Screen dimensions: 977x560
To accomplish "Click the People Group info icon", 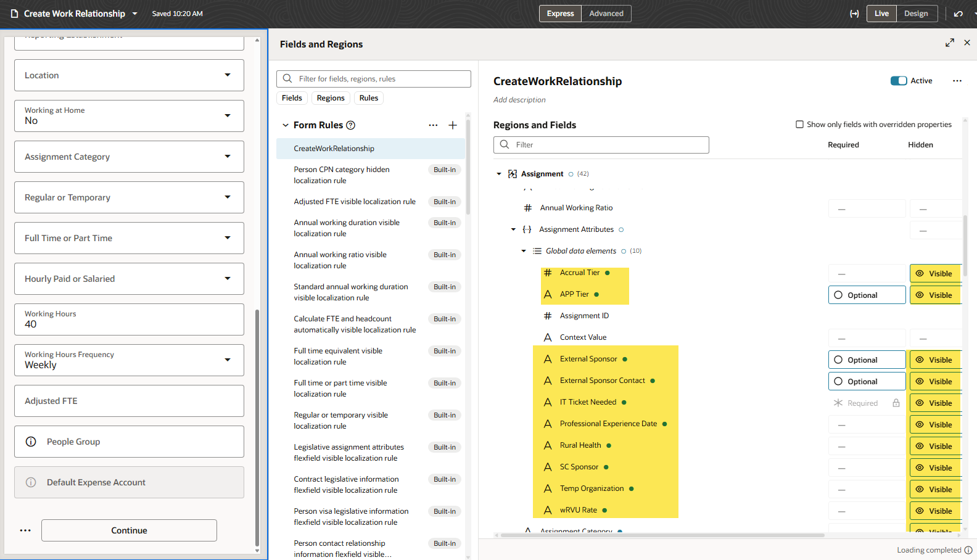I will coord(31,442).
